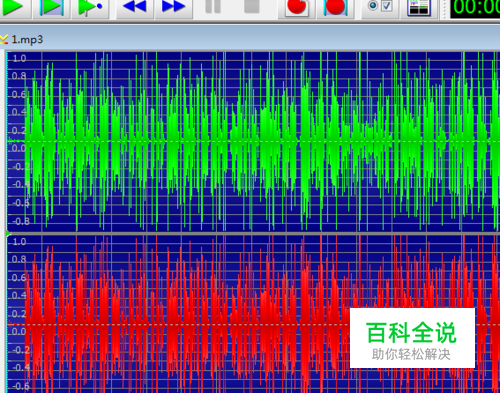Start recording to a new file

[296, 7]
